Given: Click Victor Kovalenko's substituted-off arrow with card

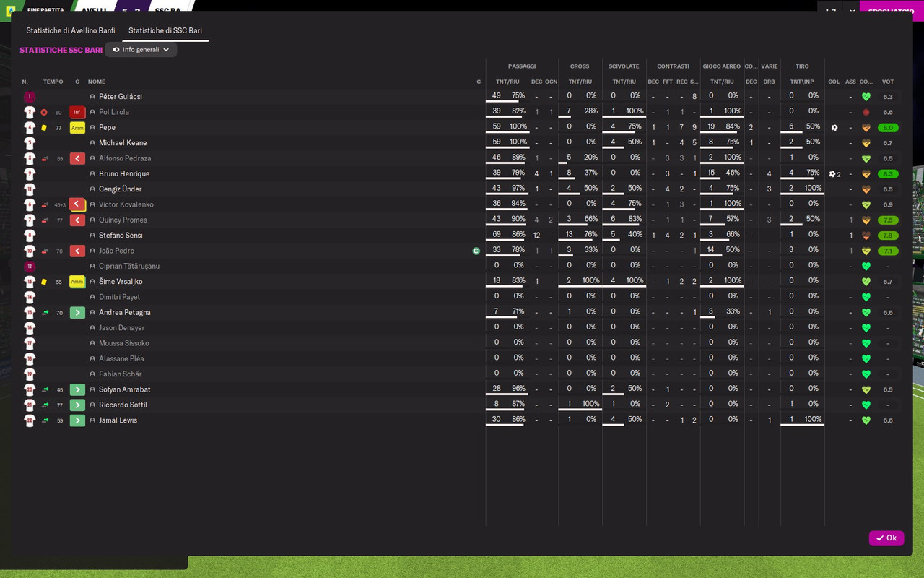Looking at the screenshot, I should coord(77,204).
